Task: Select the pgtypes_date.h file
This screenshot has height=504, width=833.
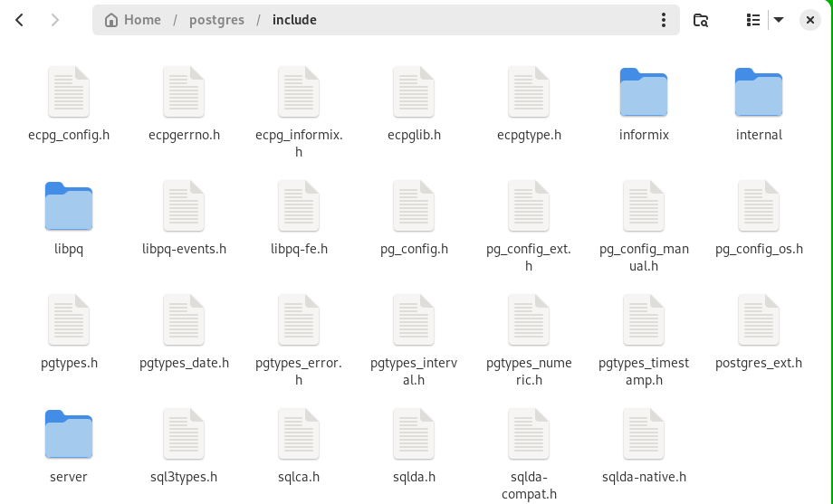Action: (x=184, y=320)
